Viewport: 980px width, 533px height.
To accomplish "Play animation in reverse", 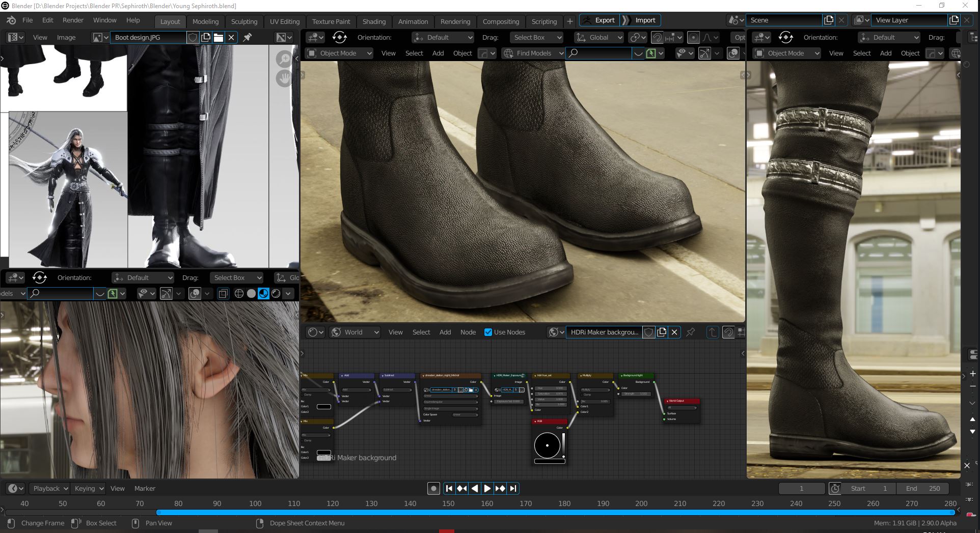I will pos(475,488).
